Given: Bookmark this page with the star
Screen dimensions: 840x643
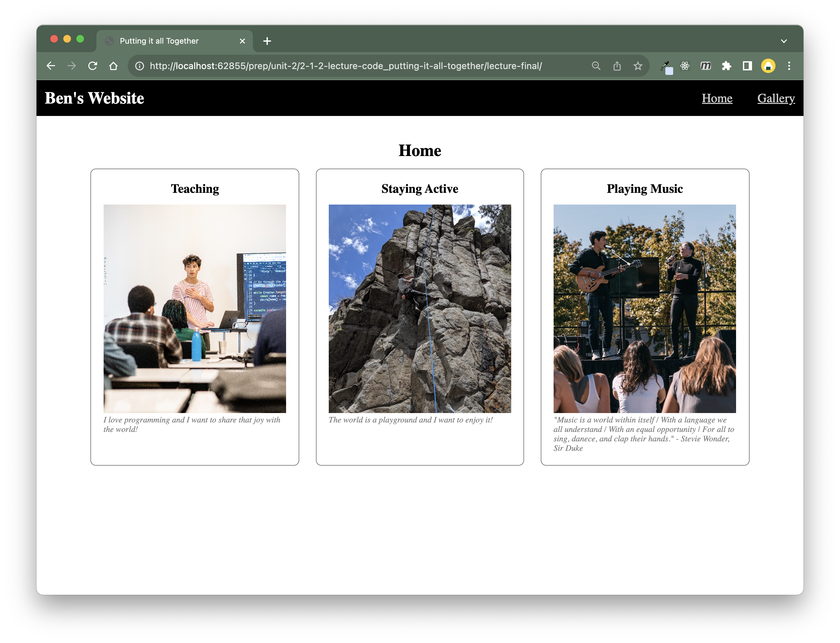Looking at the screenshot, I should click(x=638, y=66).
